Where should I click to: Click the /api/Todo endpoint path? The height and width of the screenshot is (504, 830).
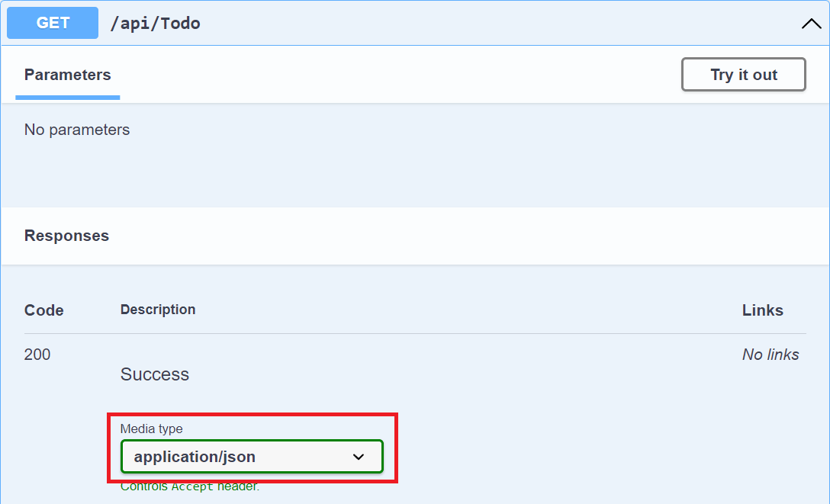click(x=155, y=23)
